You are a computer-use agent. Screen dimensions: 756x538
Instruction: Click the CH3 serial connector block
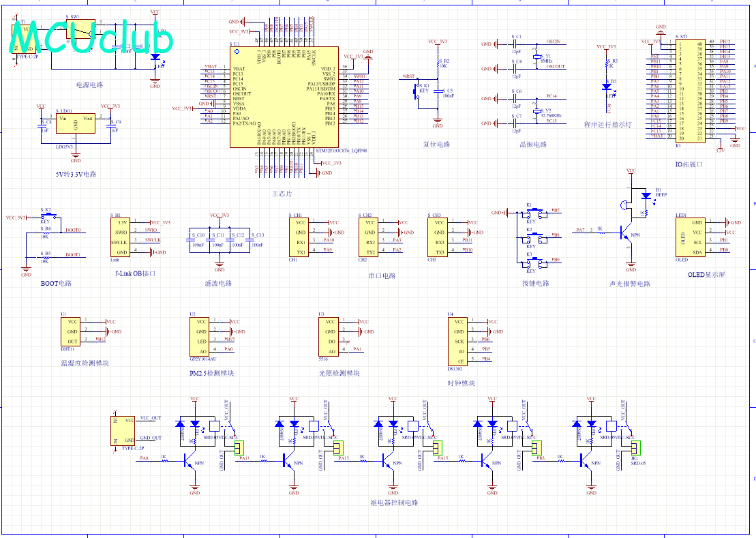tap(437, 237)
